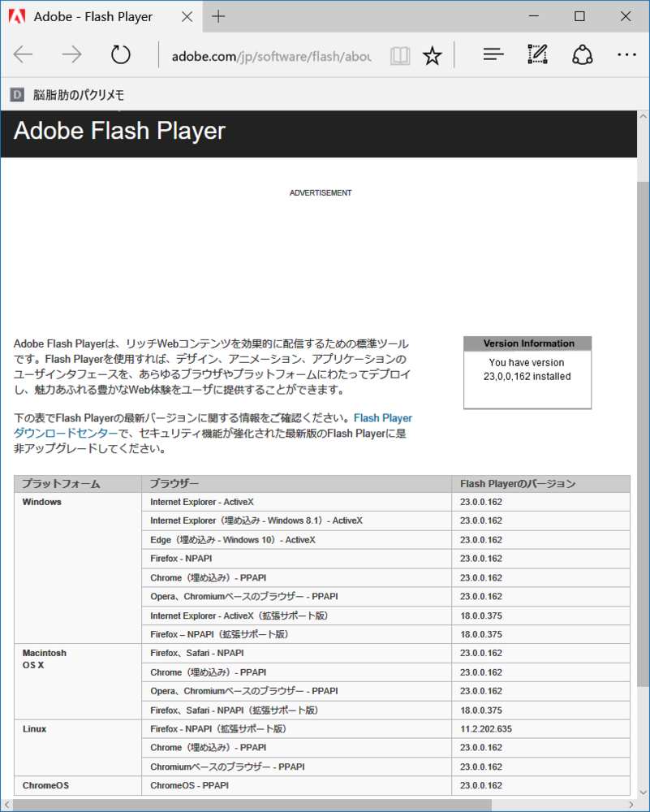Click '23,0,0,162 installed' version text
The image size is (650, 812).
527,377
